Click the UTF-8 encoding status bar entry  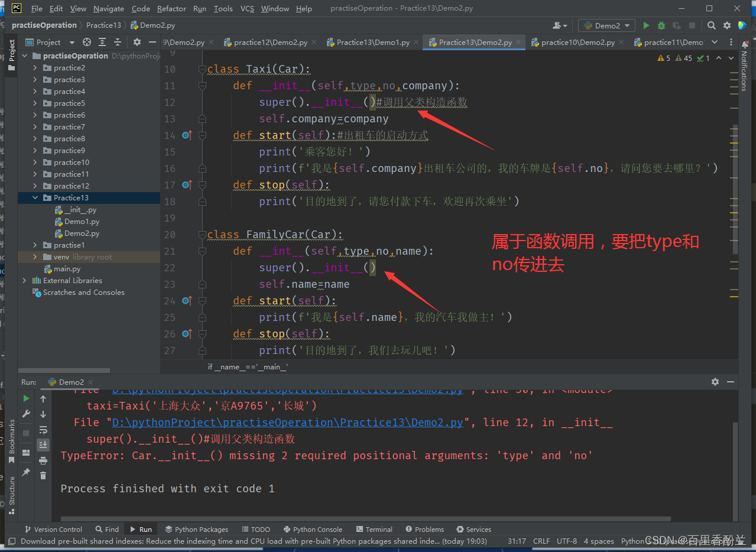(566, 541)
